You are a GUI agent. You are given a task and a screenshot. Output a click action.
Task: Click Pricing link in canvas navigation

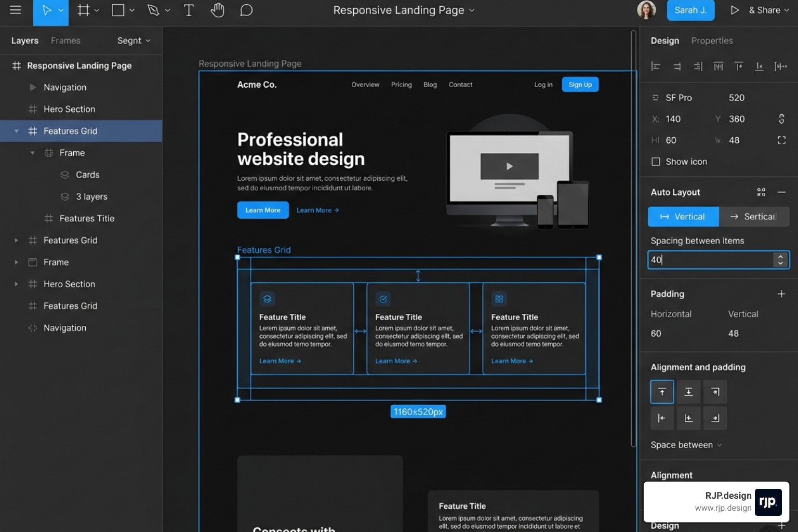point(401,85)
